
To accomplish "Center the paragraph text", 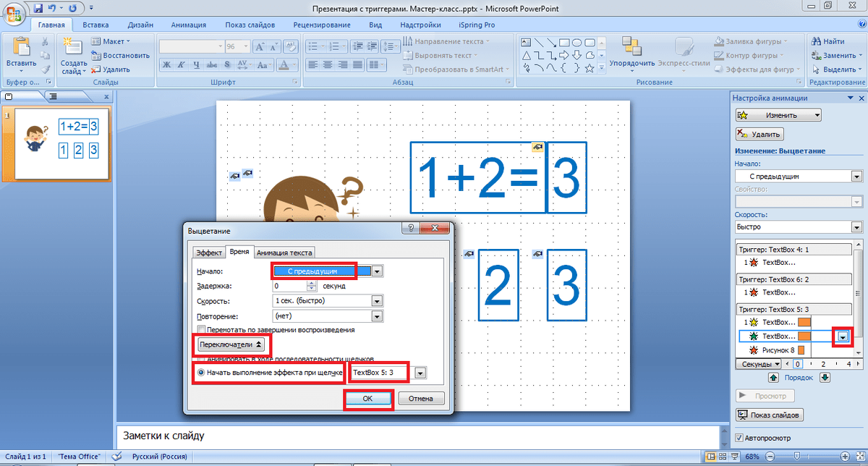I will [327, 65].
